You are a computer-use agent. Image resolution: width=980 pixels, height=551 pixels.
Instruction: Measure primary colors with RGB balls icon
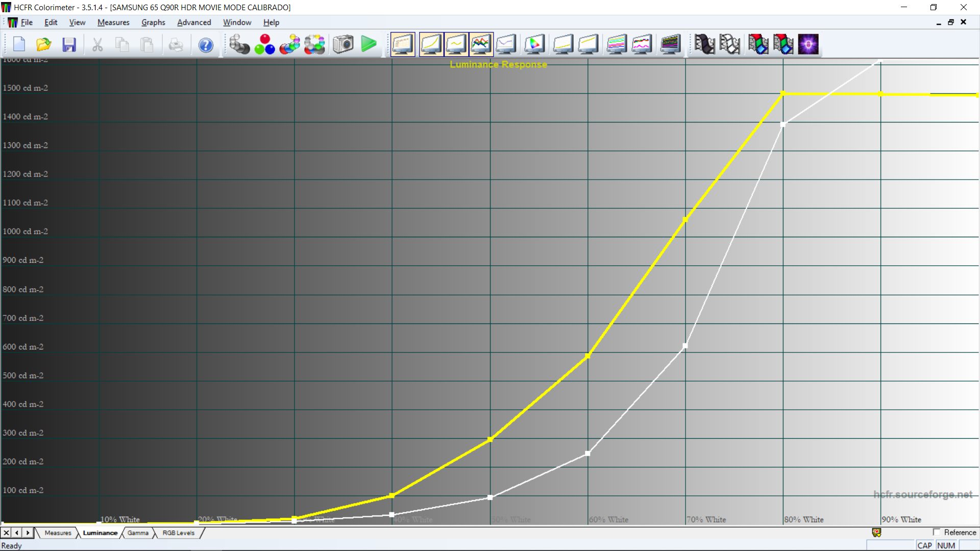click(x=264, y=44)
